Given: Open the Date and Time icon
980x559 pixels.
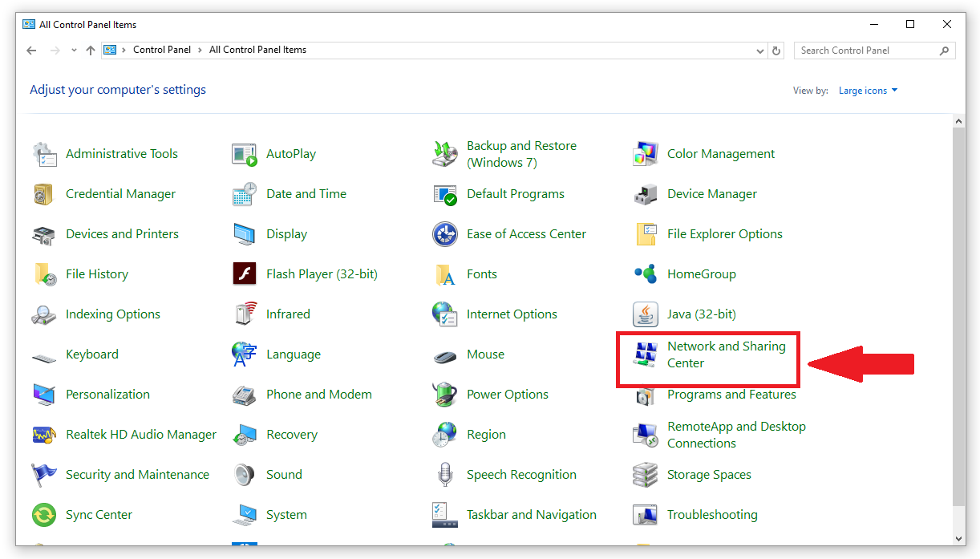Looking at the screenshot, I should click(x=245, y=194).
